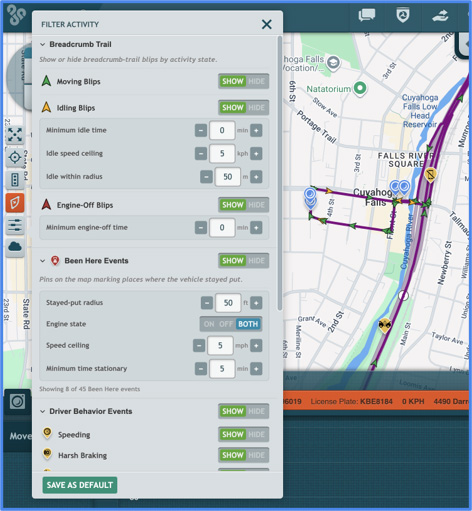Decrease Minimum time stationary
472x511 pixels.
201,369
